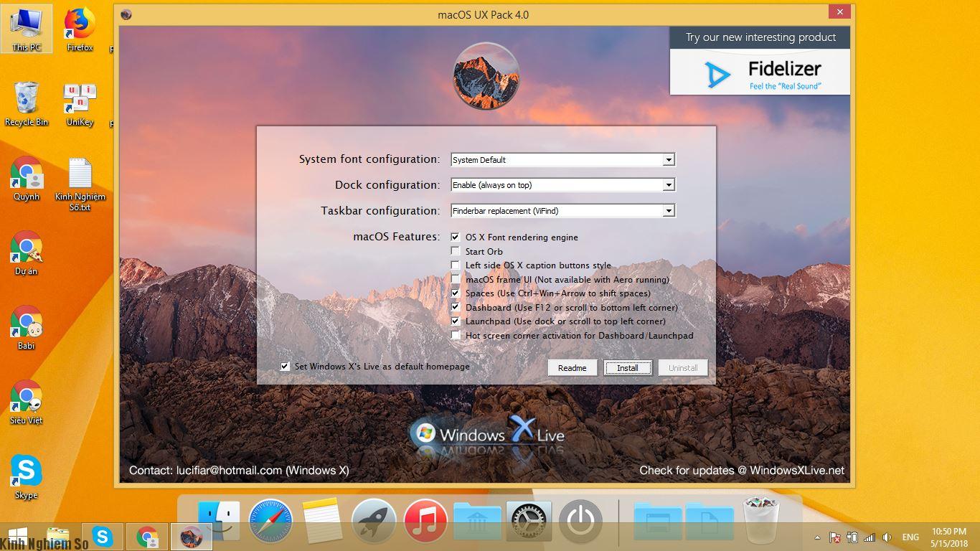Screen dimensions: 980x551
Task: Enable Hot screen corner activation checkbox
Action: click(x=456, y=335)
